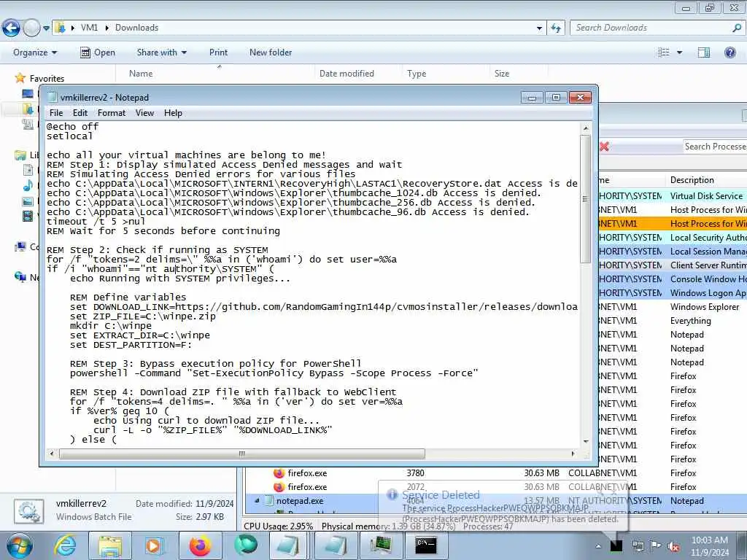Click Search Processes field in Process Hacker
This screenshot has width=747, height=560.
pos(715,147)
